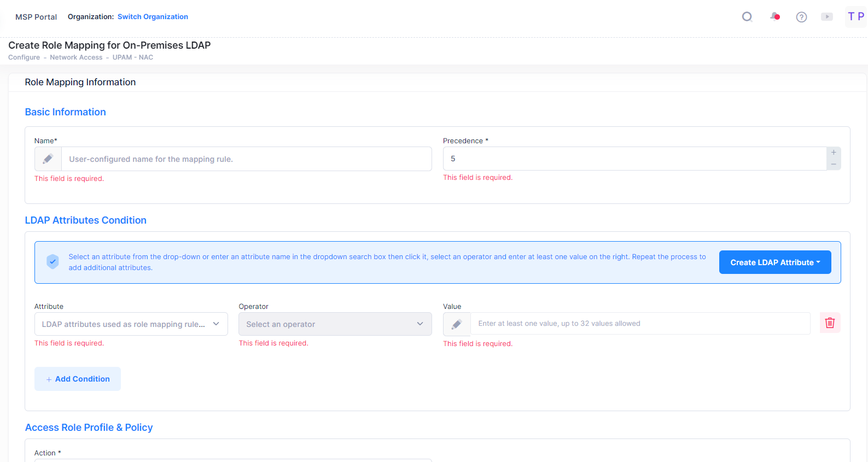Increase Precedence with the plus stepper
This screenshot has height=462, width=868.
click(834, 153)
